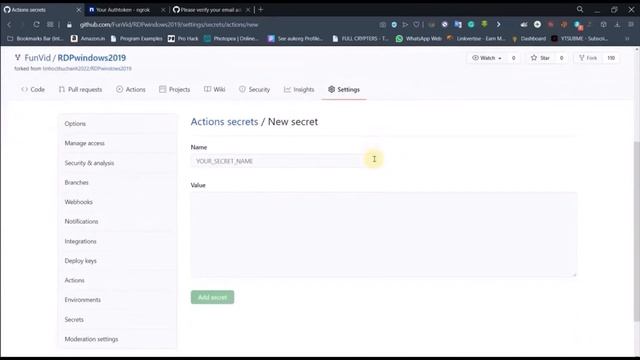This screenshot has width=640, height=360.
Task: Click the Actions play icon
Action: [119, 89]
